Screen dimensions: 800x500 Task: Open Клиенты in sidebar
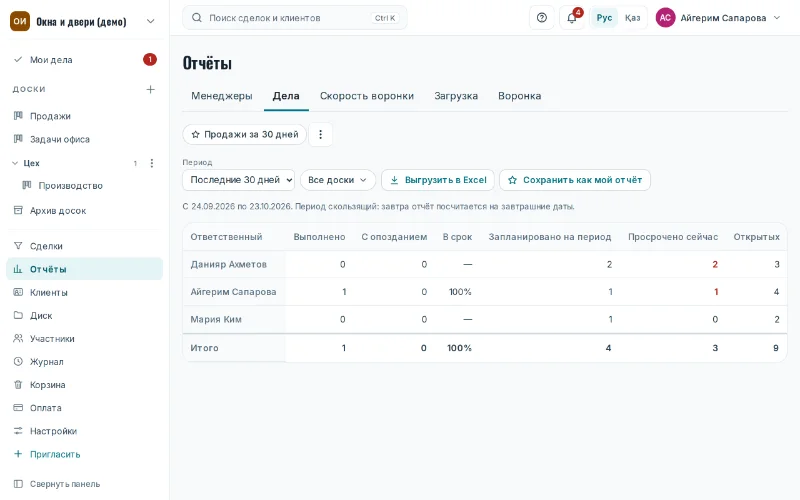point(85,292)
